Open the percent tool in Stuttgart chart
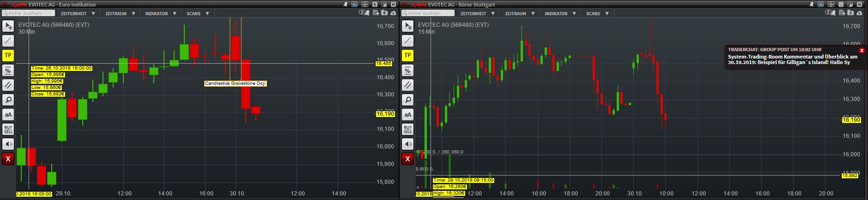The image size is (868, 200). tap(407, 70)
